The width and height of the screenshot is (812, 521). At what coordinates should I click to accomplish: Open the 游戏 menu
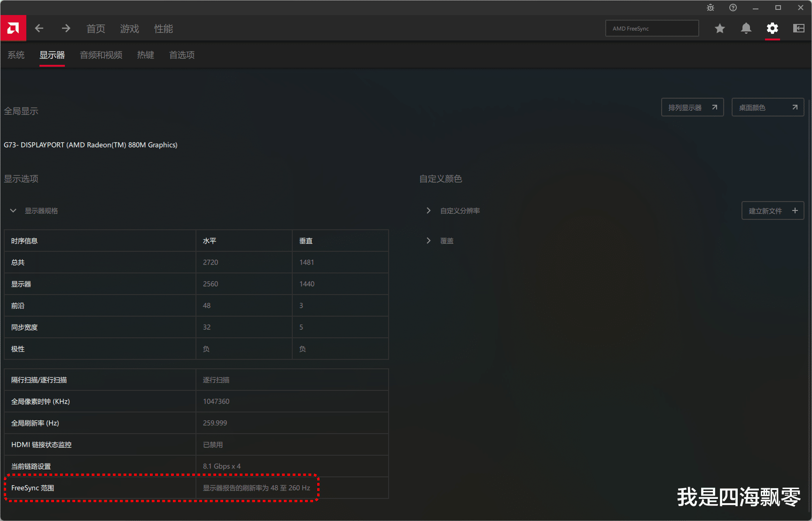[129, 29]
